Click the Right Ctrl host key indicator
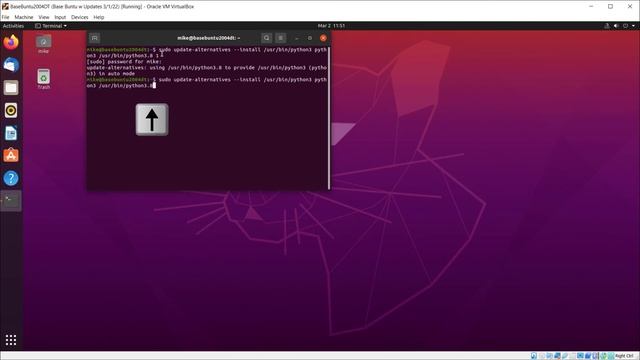 625,356
